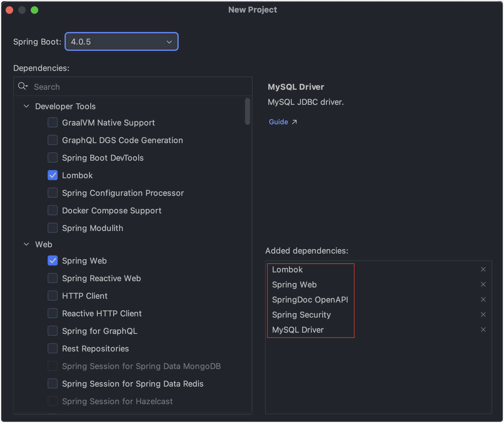Select MySQL Driver in added dependencies list
Screen dimensions: 504x423
(298, 330)
